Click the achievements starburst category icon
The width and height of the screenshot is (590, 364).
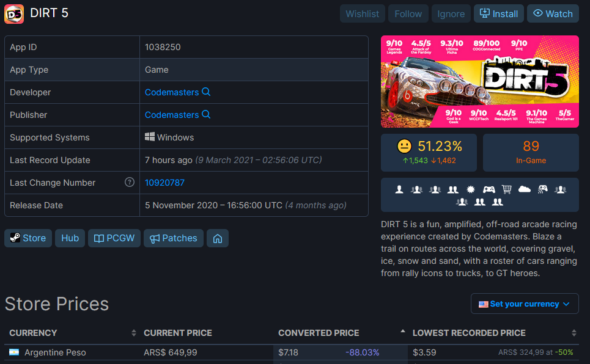coord(471,189)
